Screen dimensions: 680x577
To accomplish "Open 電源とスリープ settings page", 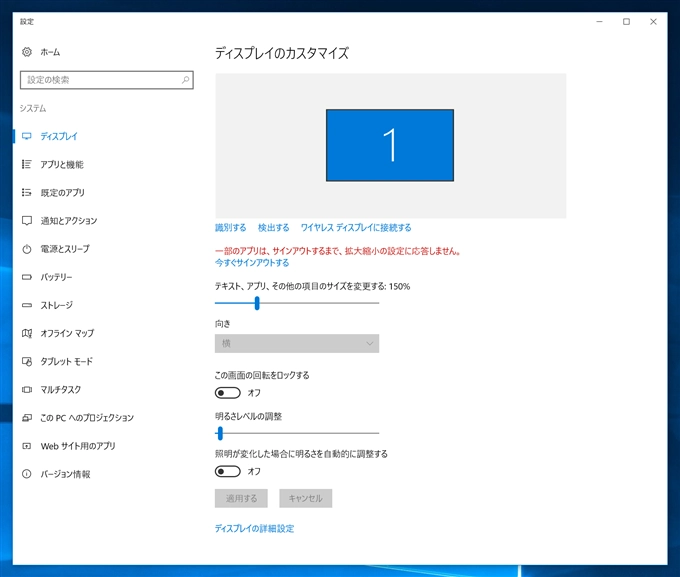I will point(65,249).
